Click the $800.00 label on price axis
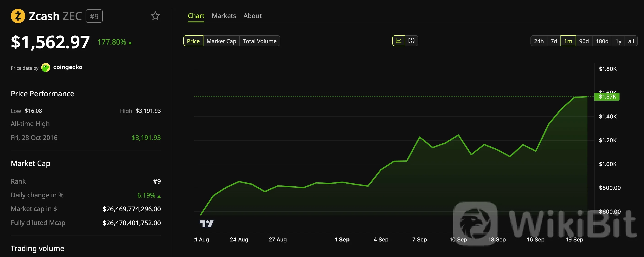 [610, 188]
